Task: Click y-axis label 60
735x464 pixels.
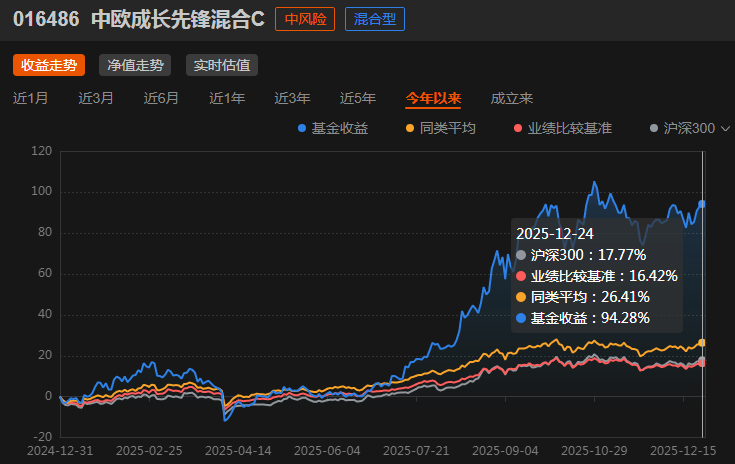Action: (45, 273)
